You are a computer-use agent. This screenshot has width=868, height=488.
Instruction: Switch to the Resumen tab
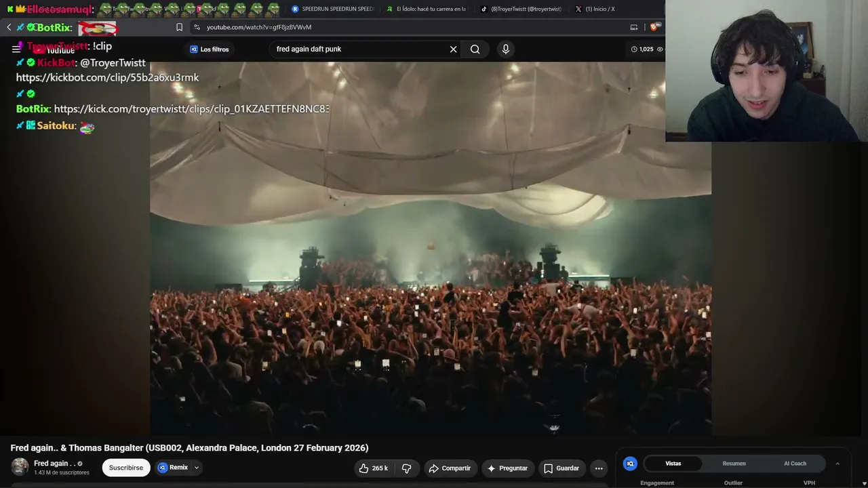click(x=734, y=464)
